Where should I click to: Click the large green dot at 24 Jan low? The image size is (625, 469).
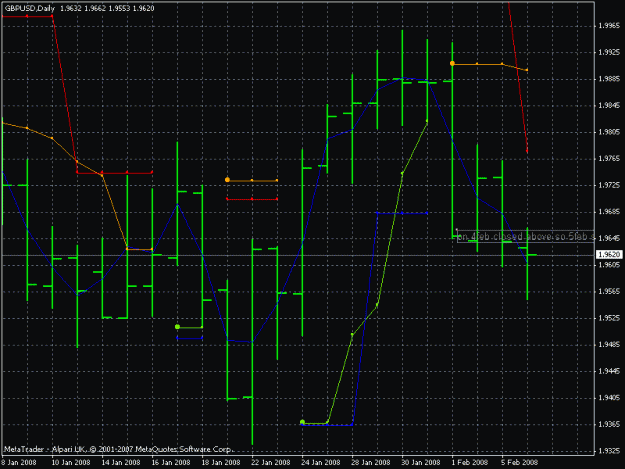pos(302,422)
